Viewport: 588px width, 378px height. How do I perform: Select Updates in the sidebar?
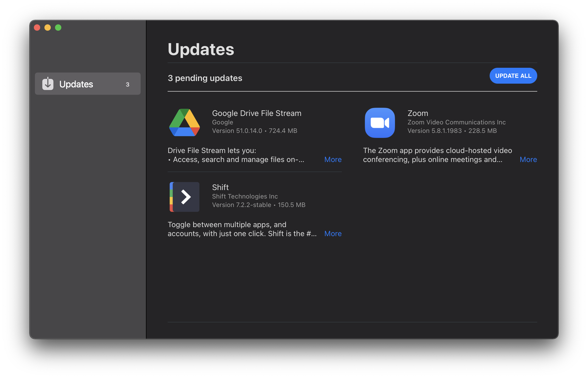coord(76,84)
